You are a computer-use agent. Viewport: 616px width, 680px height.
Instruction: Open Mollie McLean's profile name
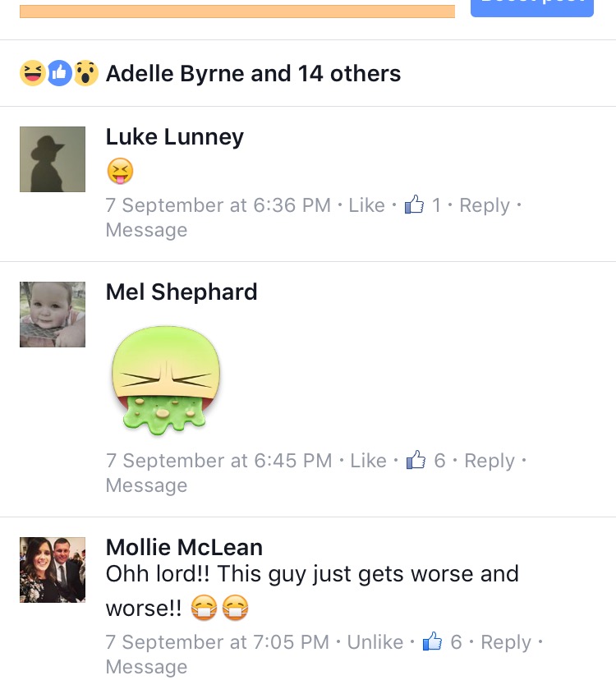coord(184,547)
